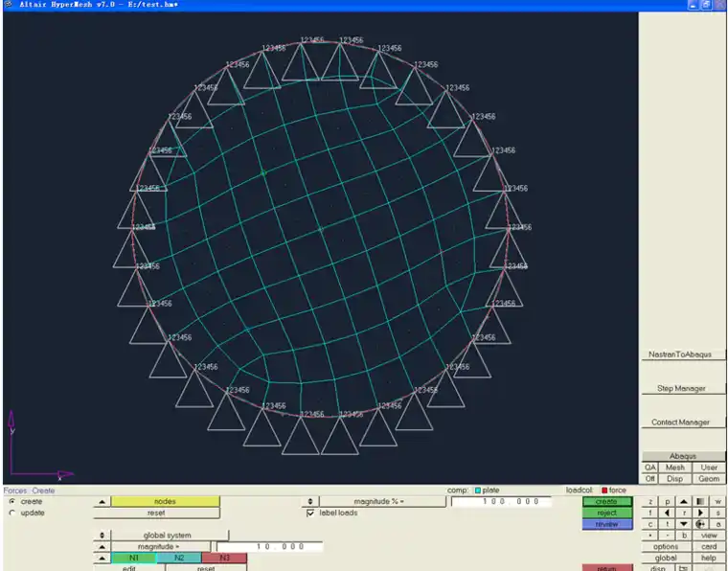Image resolution: width=728 pixels, height=571 pixels.
Task: Click the 'p' plot view key
Action: (x=668, y=502)
